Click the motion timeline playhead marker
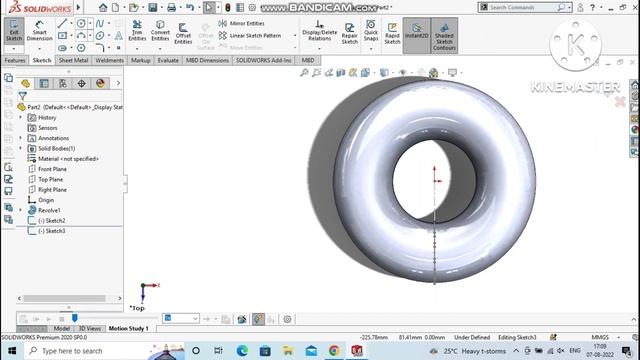640x360 pixels. pos(75,318)
